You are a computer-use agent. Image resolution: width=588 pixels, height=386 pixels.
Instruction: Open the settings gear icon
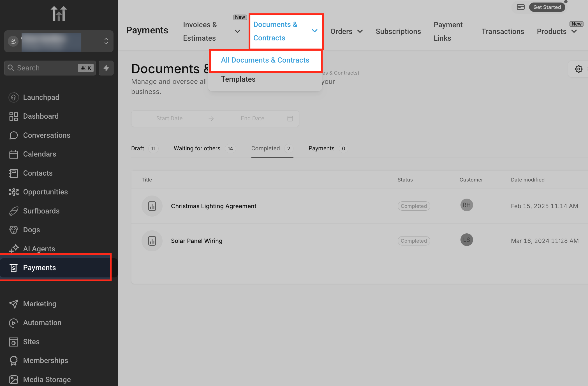click(x=578, y=69)
